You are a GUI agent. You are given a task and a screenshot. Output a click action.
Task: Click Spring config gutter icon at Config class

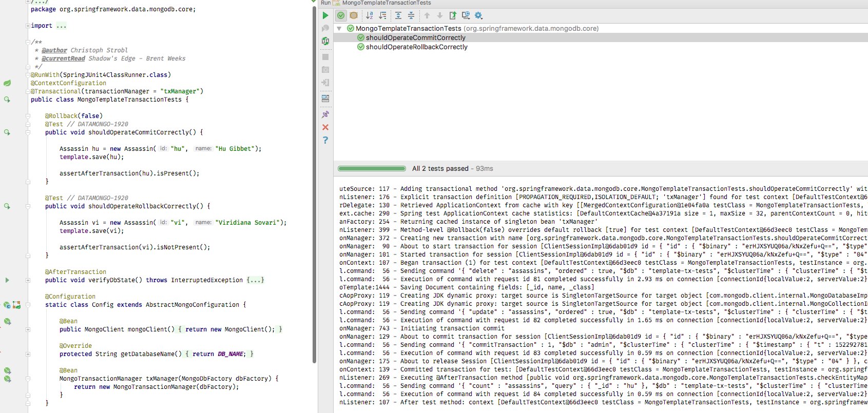click(x=7, y=305)
